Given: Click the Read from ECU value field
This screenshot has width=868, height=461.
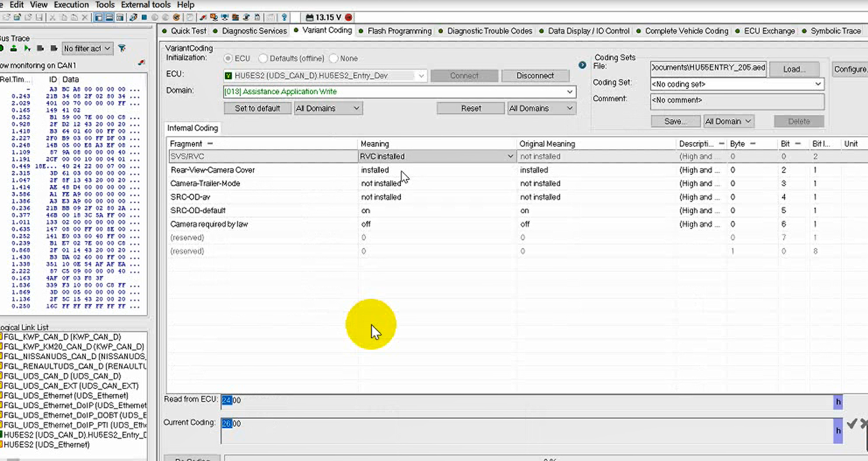Looking at the screenshot, I should [527, 402].
